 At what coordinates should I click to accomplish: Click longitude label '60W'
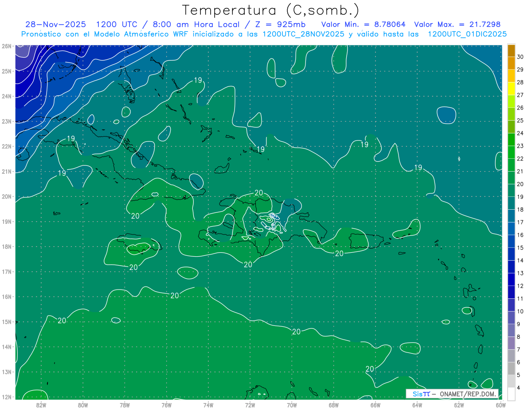501,405
